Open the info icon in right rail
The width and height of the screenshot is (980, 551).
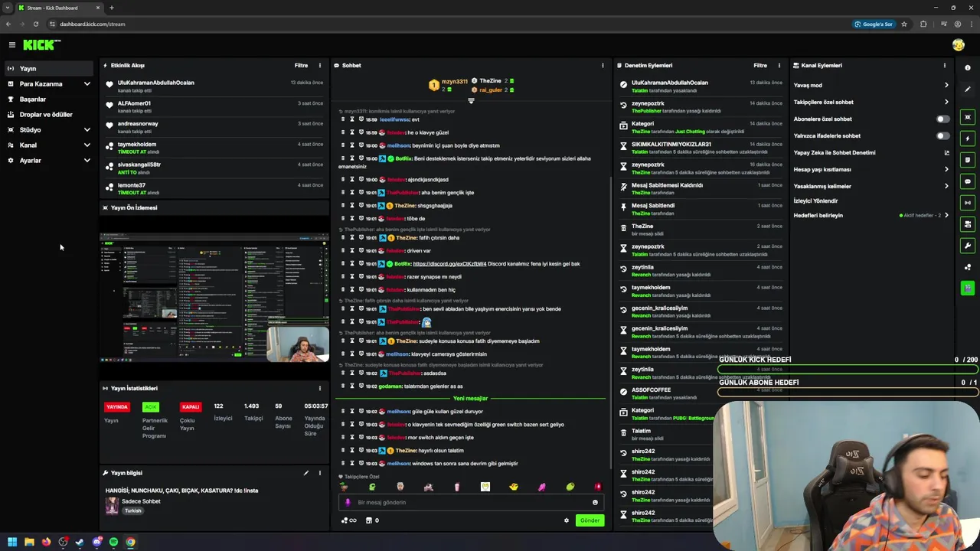point(968,68)
